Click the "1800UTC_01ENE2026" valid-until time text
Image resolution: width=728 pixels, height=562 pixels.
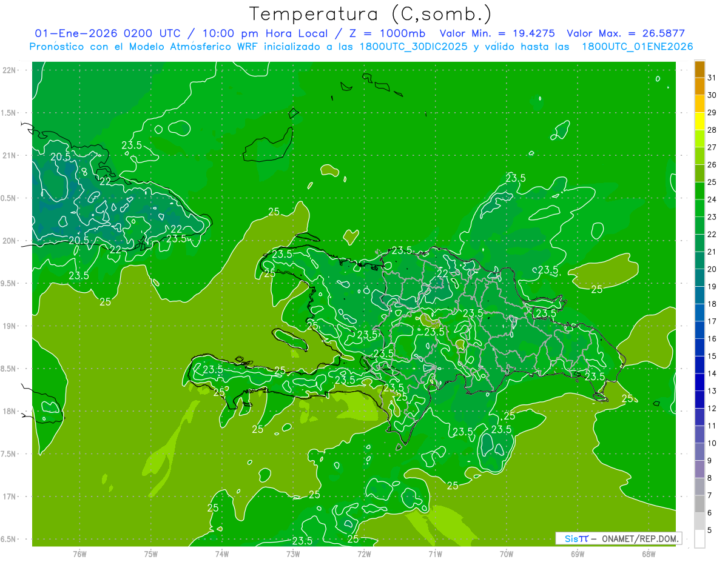(x=637, y=47)
